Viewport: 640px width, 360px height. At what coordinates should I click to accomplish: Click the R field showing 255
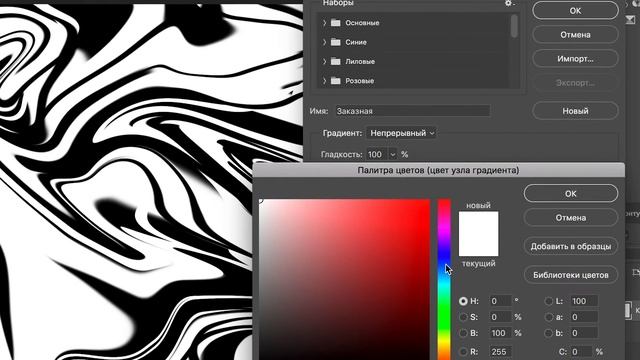click(500, 351)
